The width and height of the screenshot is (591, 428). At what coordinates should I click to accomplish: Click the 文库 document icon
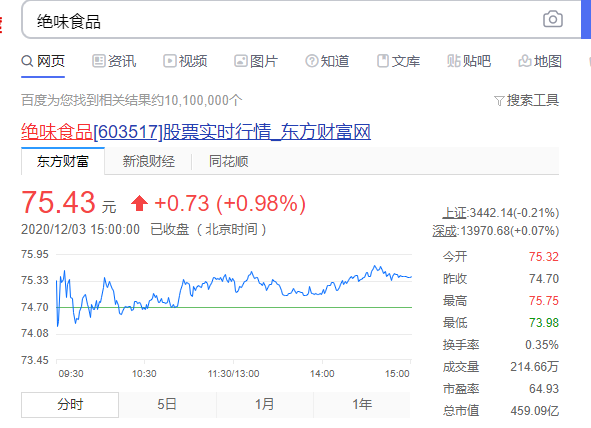(x=383, y=61)
